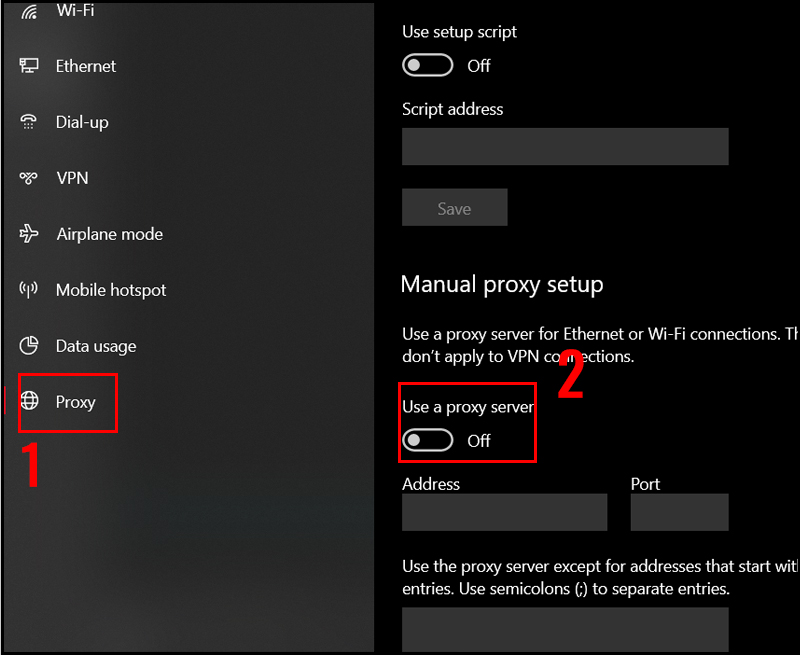Focus the proxy Address input box
Image resolution: width=800 pixels, height=655 pixels.
coord(504,512)
